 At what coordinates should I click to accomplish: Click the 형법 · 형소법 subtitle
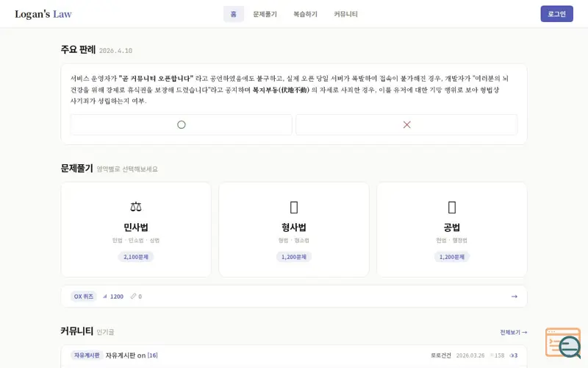pyautogui.click(x=294, y=241)
